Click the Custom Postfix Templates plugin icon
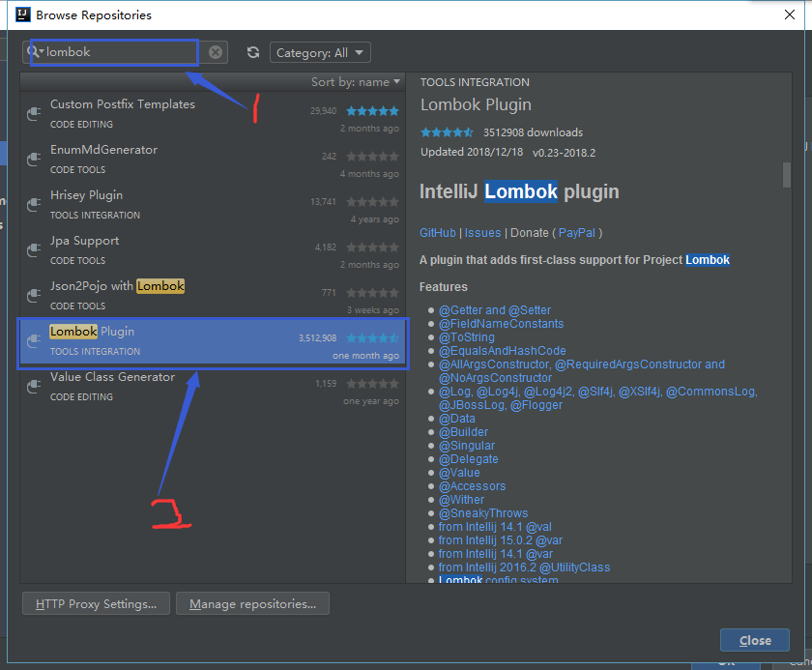This screenshot has width=812, height=670. click(x=32, y=110)
